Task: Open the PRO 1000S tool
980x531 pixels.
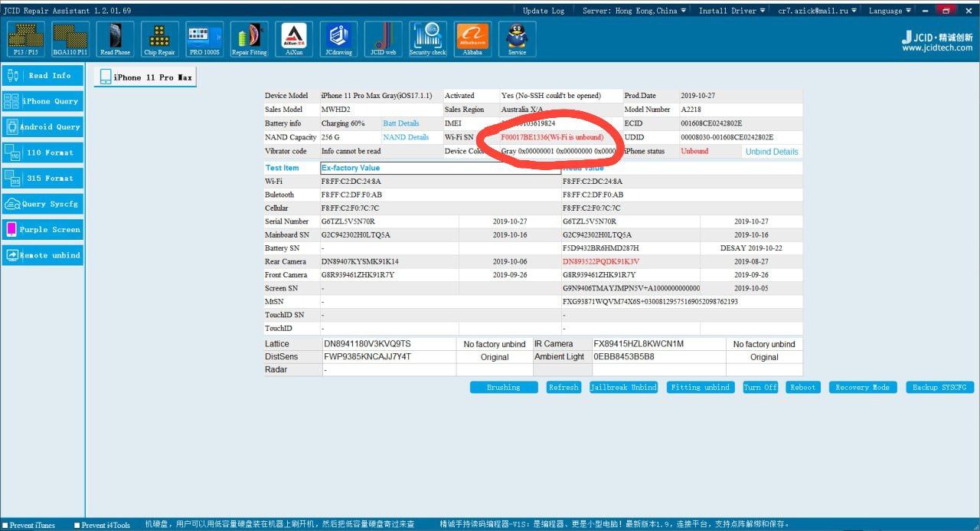Action: (x=204, y=38)
